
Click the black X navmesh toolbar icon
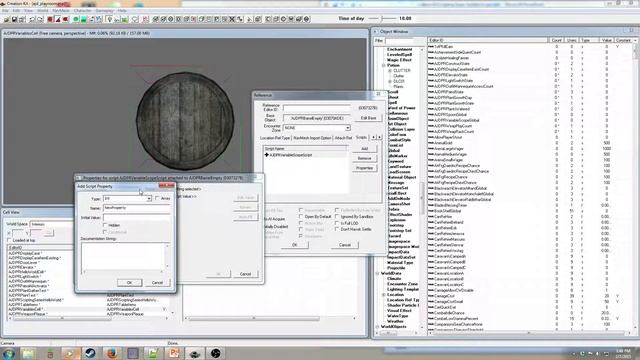click(232, 19)
